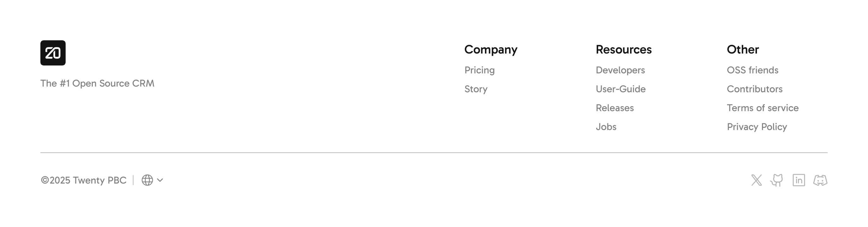Click the globe language icon

[x=147, y=180]
